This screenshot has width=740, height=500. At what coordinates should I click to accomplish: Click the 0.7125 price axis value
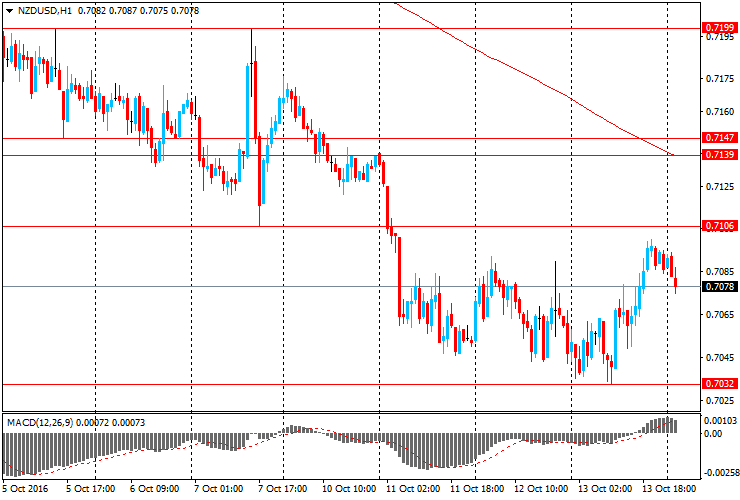click(x=720, y=187)
